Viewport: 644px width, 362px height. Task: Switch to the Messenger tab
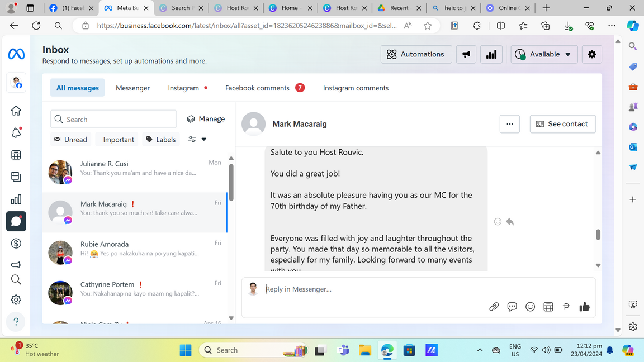pos(132,88)
